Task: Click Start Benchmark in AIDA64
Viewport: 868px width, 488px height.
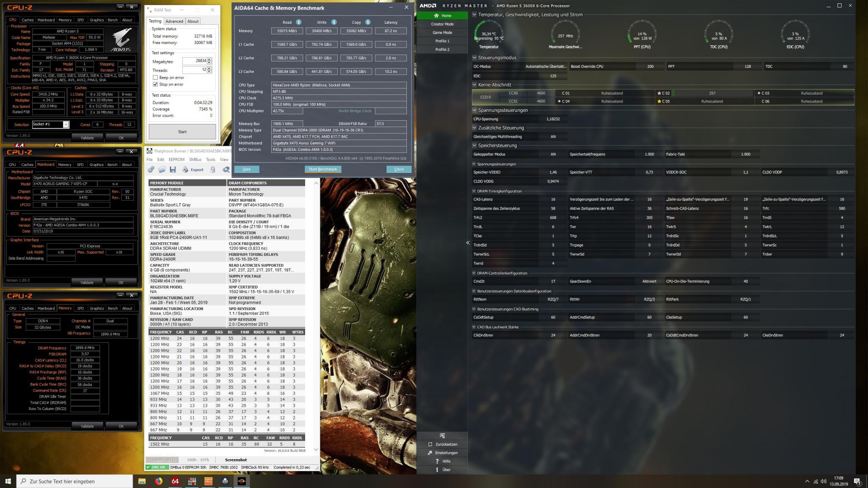Action: [x=323, y=169]
